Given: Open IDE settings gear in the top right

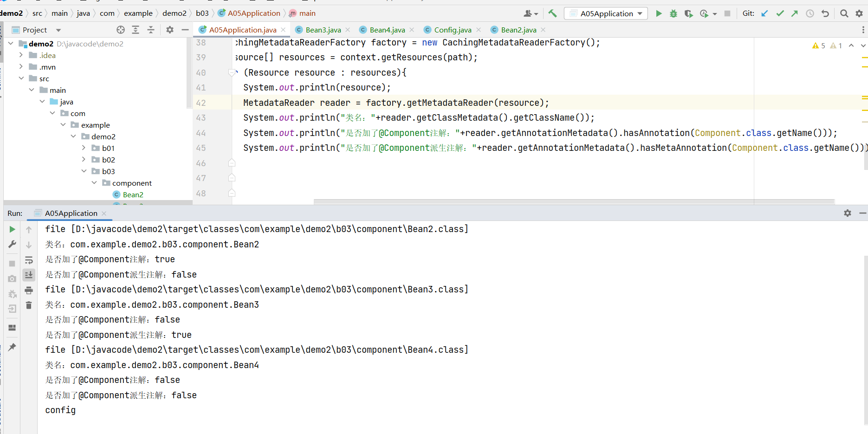Looking at the screenshot, I should (x=859, y=13).
